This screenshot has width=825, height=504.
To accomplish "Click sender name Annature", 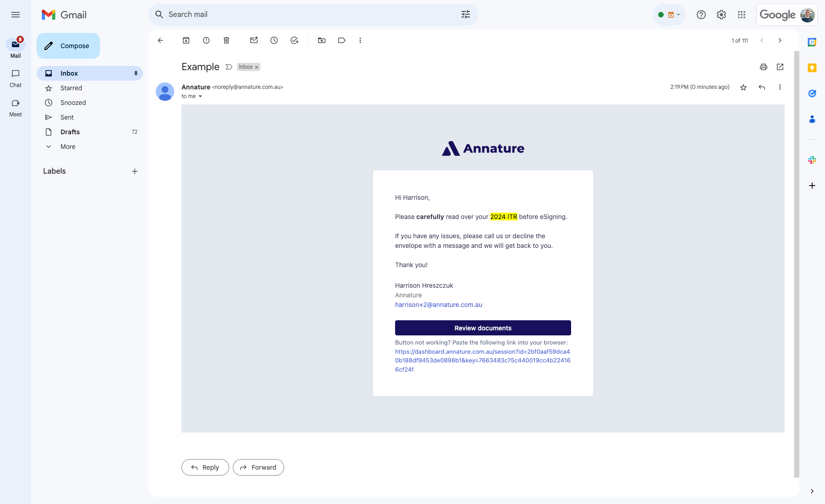I will (196, 87).
